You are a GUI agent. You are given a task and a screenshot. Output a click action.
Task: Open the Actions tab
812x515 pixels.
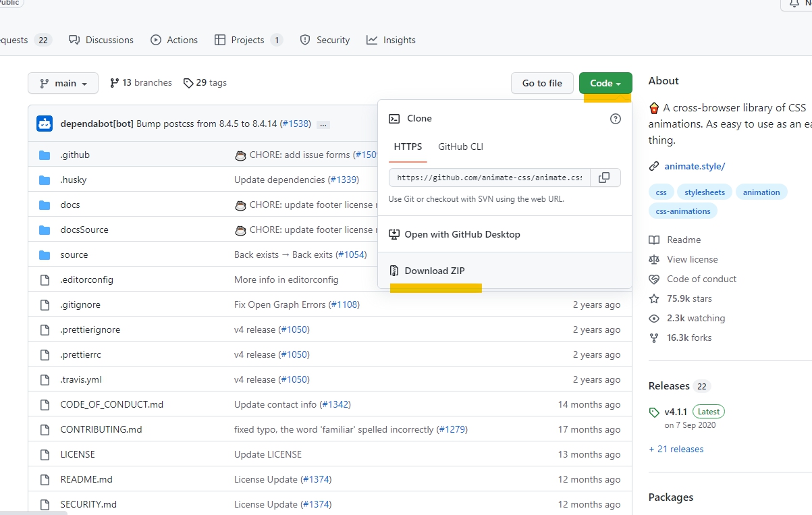[x=174, y=40]
